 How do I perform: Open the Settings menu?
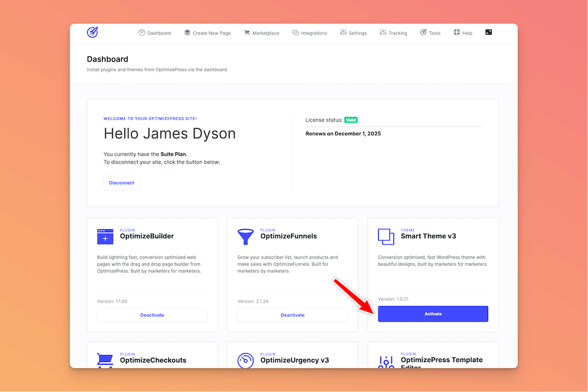pos(353,33)
